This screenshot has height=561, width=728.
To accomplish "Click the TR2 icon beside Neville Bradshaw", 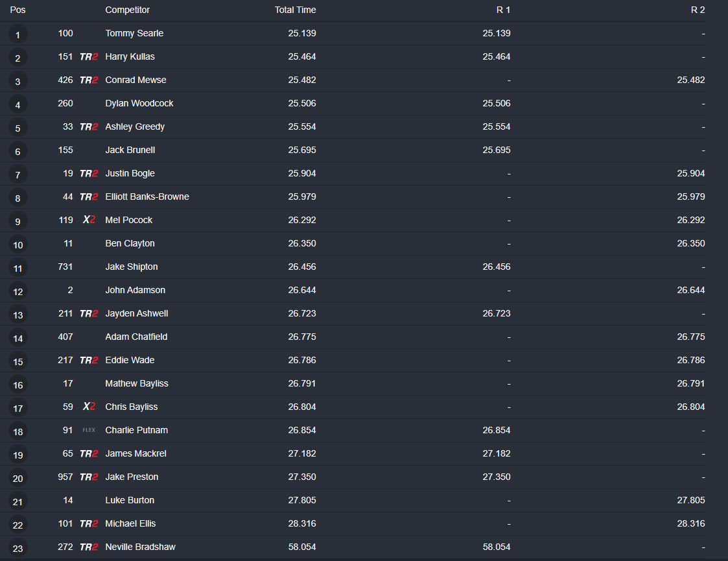I will tap(89, 547).
